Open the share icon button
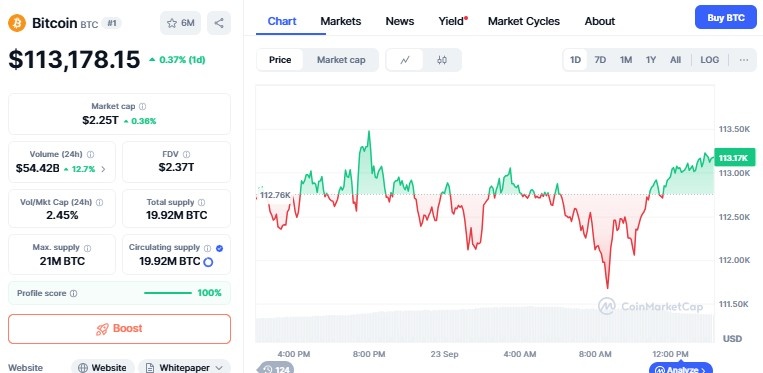 [x=219, y=23]
